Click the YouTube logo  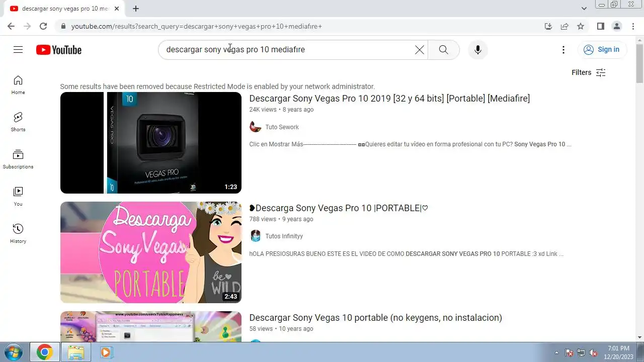pyautogui.click(x=59, y=50)
